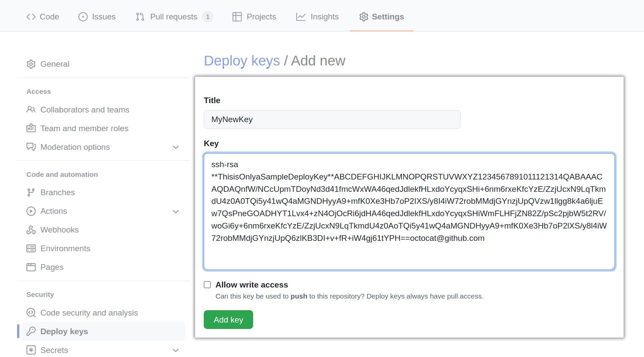
Task: Check the Allow write access toggle
Action: pyautogui.click(x=207, y=284)
